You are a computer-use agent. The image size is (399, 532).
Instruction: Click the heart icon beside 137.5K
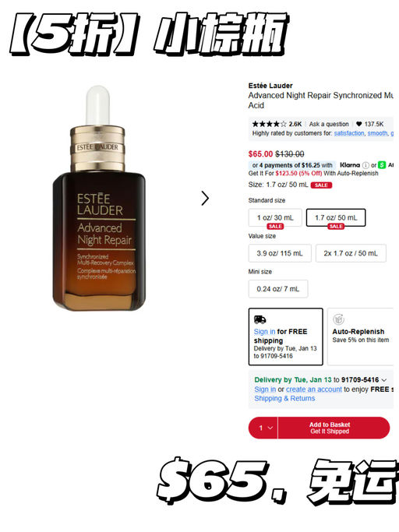click(358, 124)
